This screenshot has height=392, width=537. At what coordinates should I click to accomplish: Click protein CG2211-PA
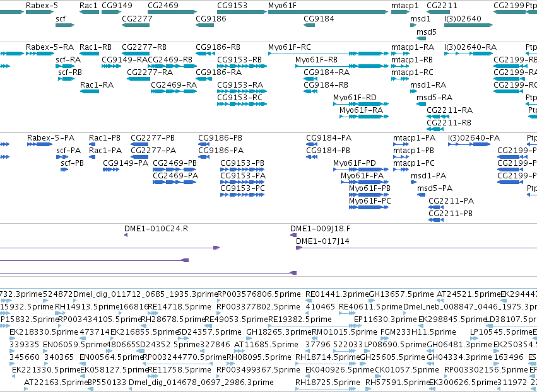click(436, 207)
